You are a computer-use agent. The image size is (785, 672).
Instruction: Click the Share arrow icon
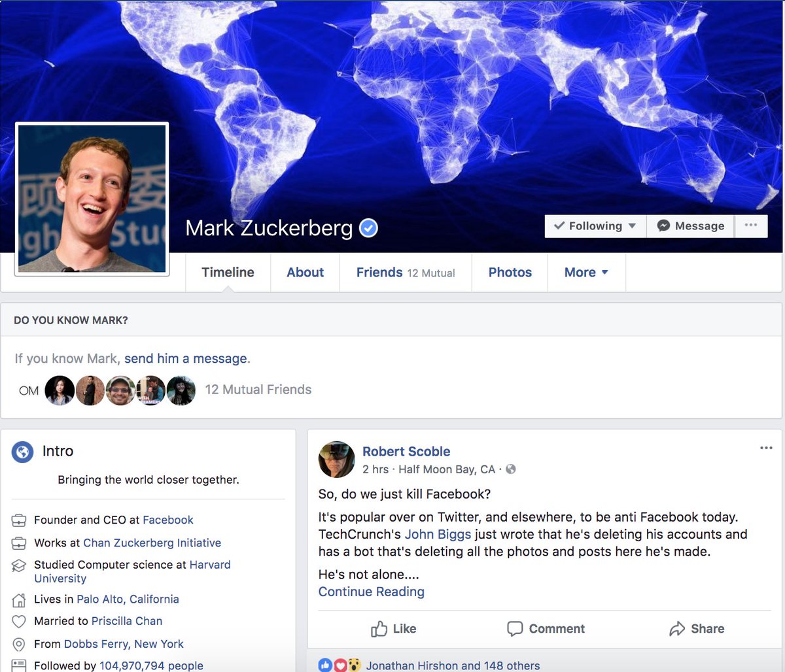tap(677, 629)
